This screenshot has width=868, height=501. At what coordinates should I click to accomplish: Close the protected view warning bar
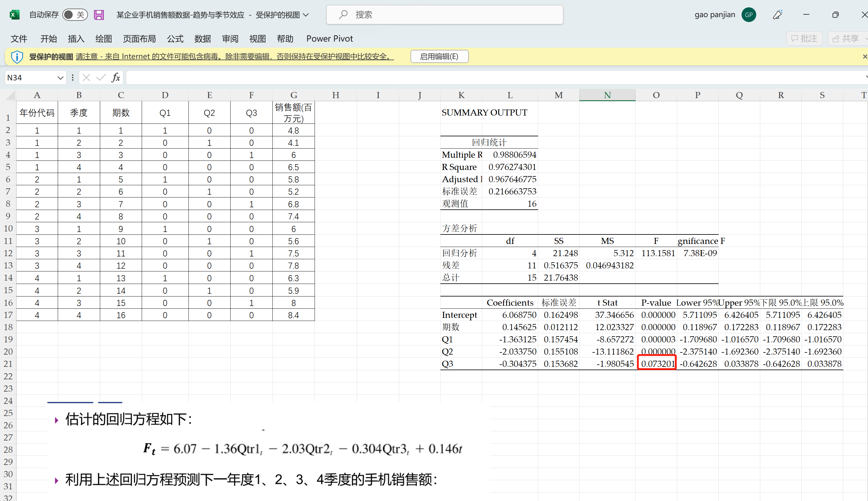[865, 57]
